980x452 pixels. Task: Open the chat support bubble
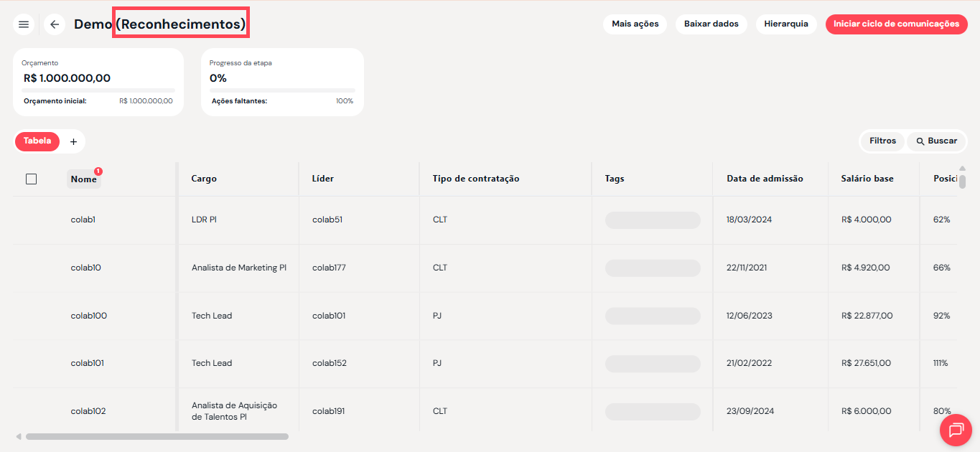(x=956, y=430)
